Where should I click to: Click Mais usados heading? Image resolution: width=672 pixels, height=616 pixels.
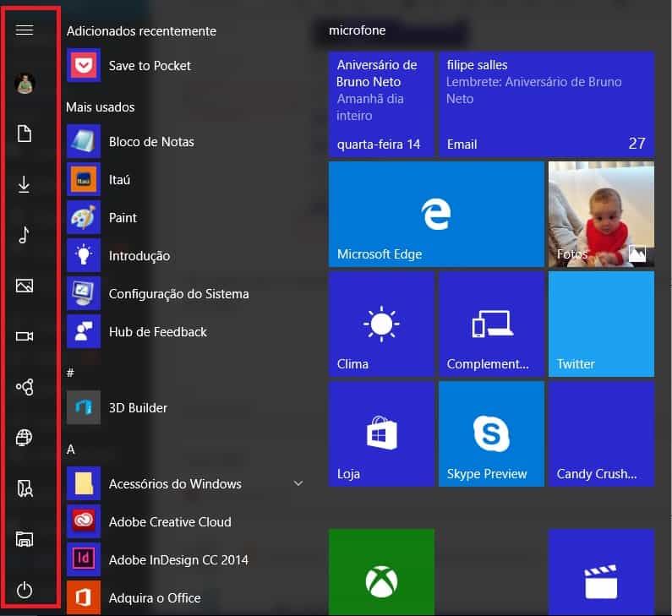(x=101, y=107)
